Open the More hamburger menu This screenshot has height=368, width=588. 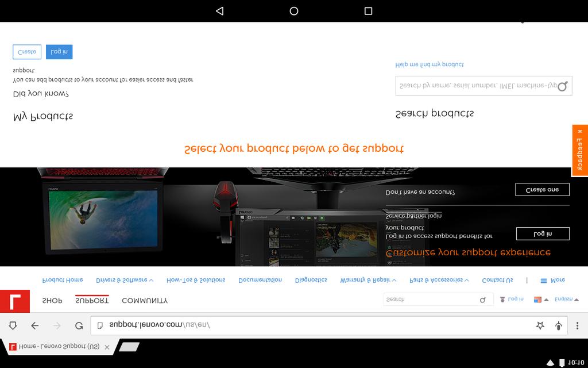click(x=552, y=281)
